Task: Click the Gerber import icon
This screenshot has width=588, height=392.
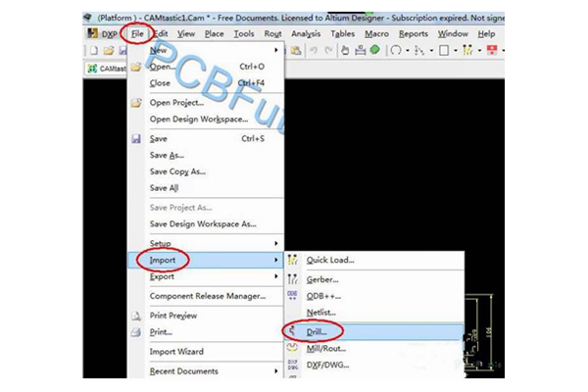Action: tap(293, 278)
